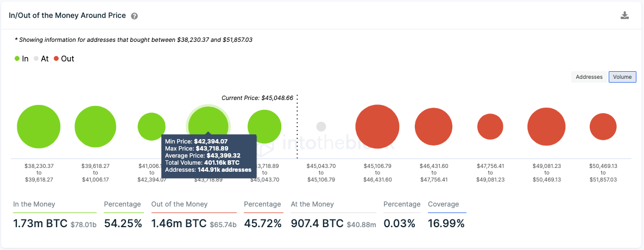Screen dimensions: 644x250
Task: Click the Out of the Money 1.46m BTC value
Action: click(x=171, y=223)
